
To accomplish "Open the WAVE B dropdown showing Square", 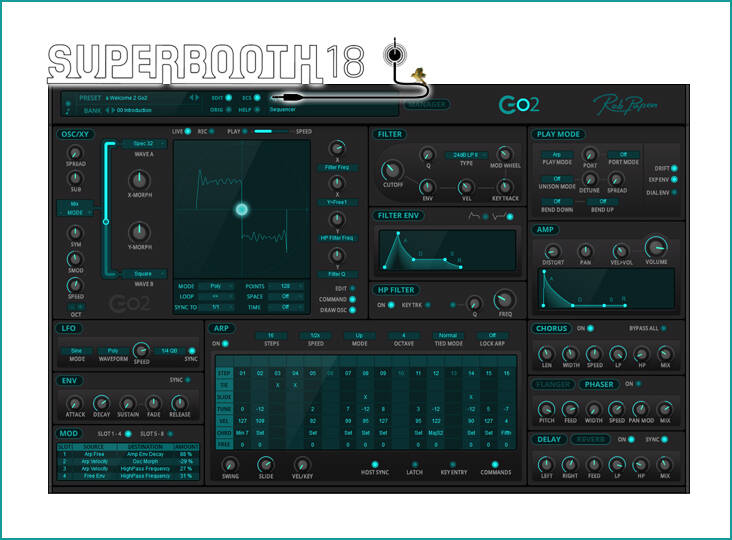I will (144, 274).
